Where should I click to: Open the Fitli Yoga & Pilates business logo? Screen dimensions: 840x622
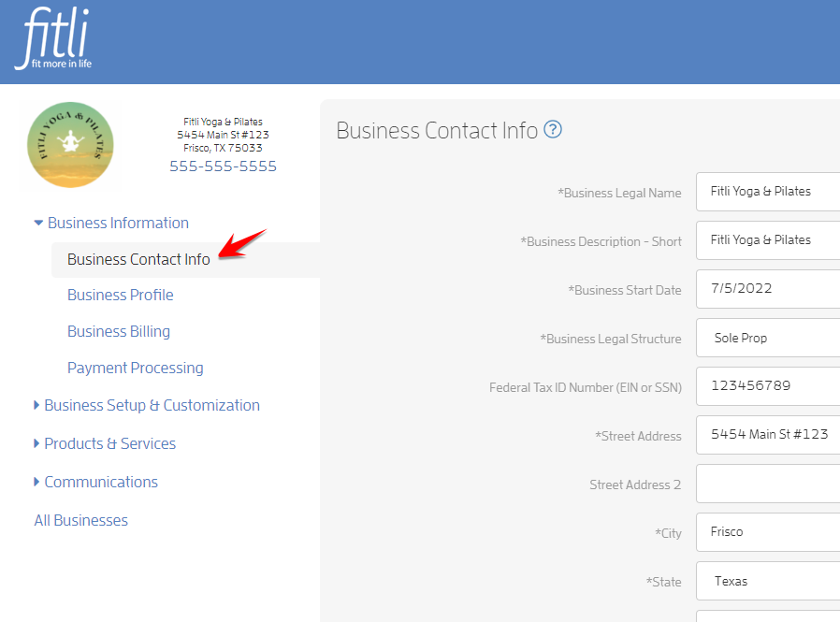(70, 145)
